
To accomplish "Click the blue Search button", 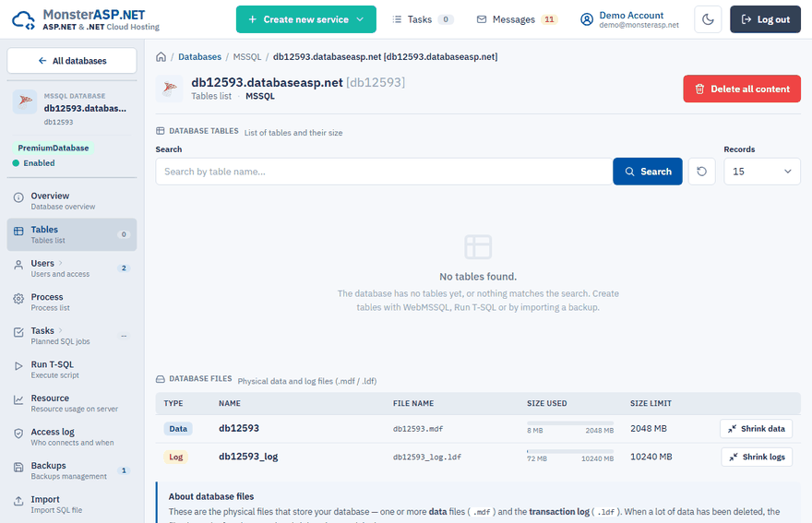I will (x=648, y=172).
